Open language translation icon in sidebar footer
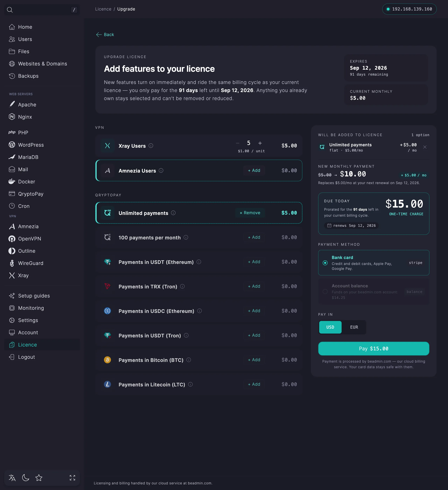This screenshot has width=448, height=490. (12, 478)
